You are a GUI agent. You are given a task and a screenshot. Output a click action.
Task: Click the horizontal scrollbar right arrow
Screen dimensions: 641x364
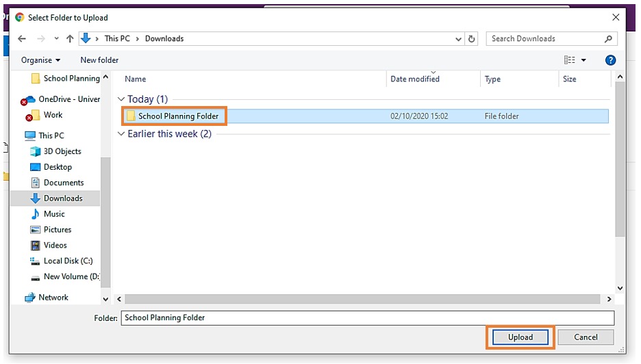(x=609, y=300)
